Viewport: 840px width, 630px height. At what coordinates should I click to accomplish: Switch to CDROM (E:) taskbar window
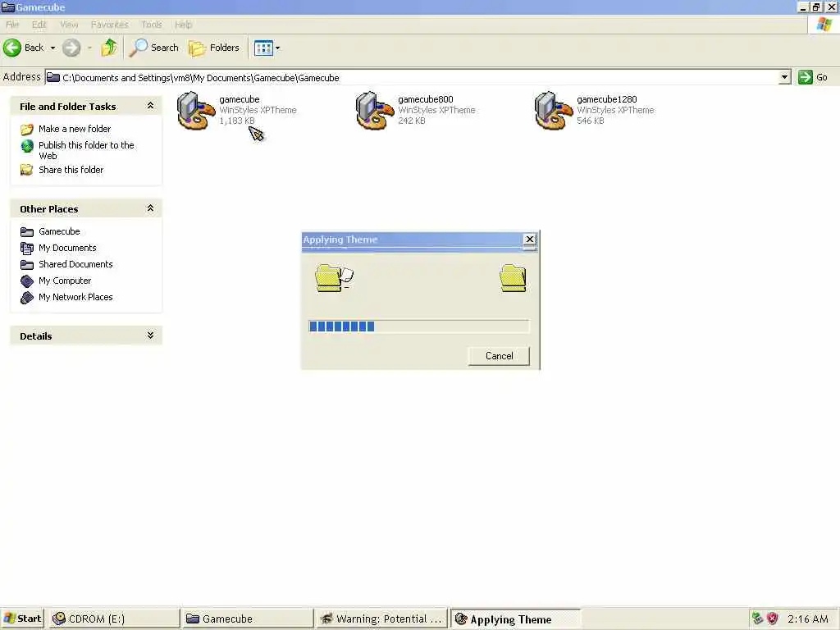pos(113,619)
